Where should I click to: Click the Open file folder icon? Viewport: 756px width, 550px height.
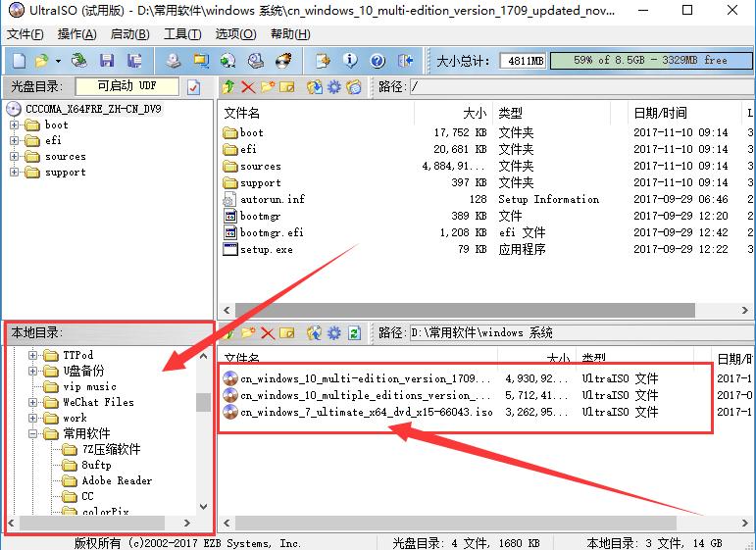pos(42,61)
